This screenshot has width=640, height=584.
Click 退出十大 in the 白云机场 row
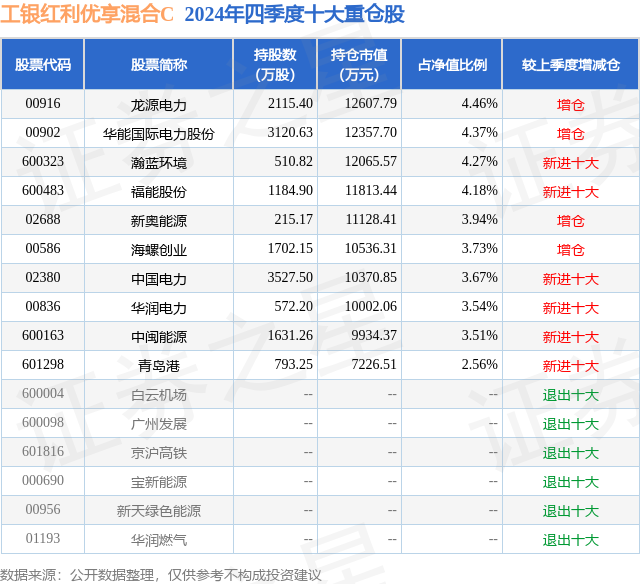tap(571, 395)
